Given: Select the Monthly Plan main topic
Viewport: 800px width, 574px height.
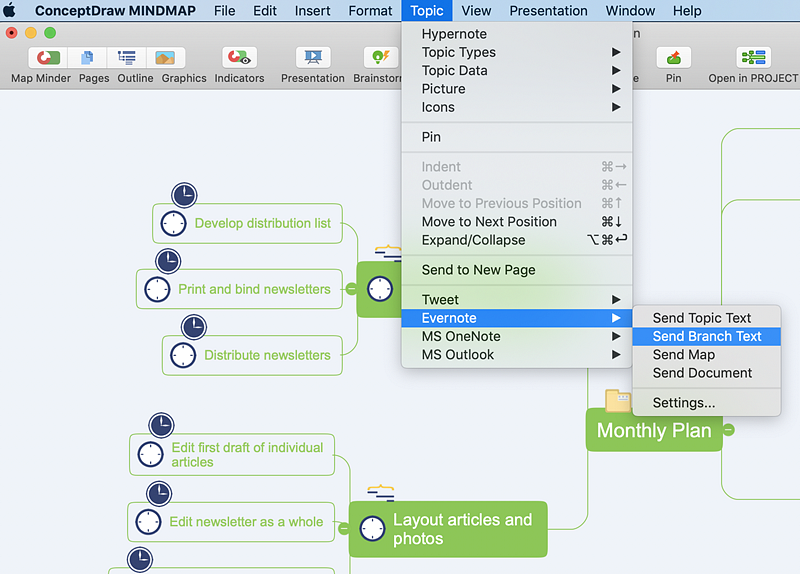Looking at the screenshot, I should pyautogui.click(x=654, y=430).
